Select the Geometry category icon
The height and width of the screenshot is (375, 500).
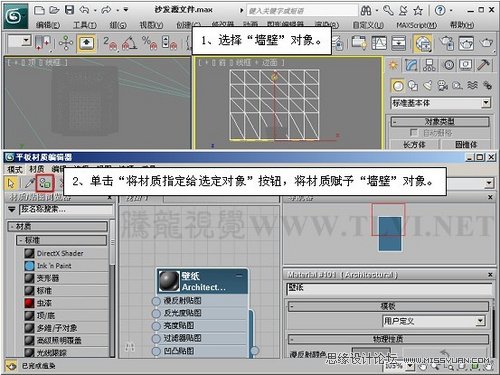pyautogui.click(x=398, y=86)
